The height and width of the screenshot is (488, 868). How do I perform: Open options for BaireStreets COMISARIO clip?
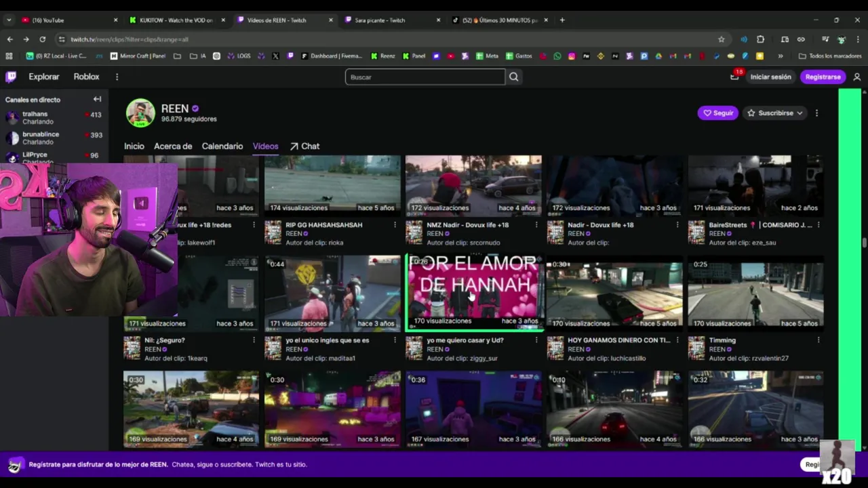[x=818, y=225]
